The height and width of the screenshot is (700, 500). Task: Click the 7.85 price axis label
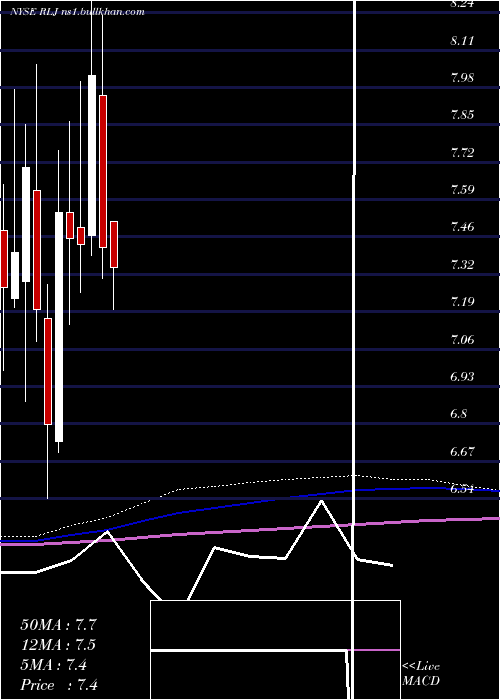click(462, 115)
